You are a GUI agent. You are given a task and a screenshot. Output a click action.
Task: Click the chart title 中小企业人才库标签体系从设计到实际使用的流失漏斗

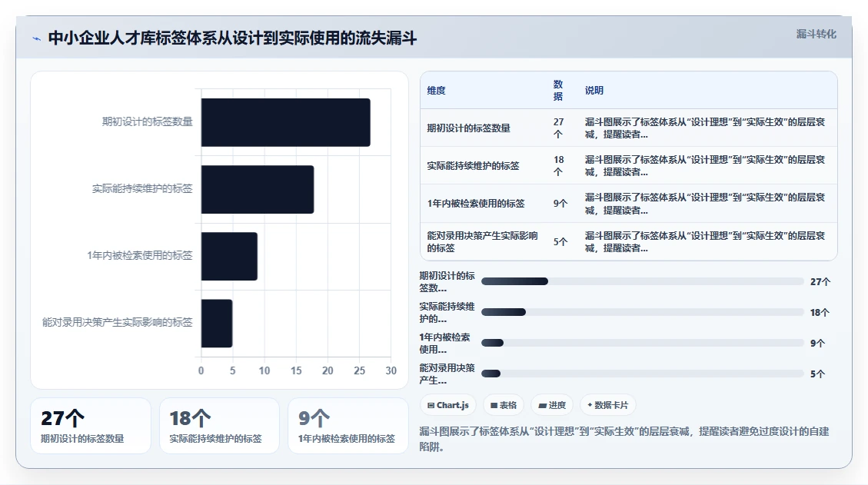232,38
